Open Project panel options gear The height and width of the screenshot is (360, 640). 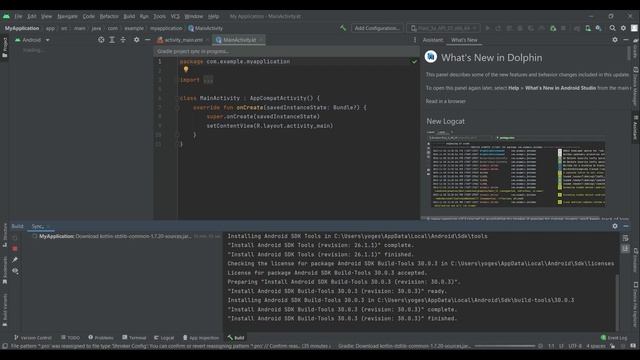coord(136,40)
